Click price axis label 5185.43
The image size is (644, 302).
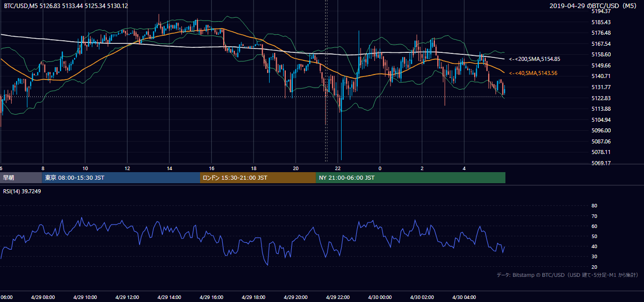[x=601, y=22]
